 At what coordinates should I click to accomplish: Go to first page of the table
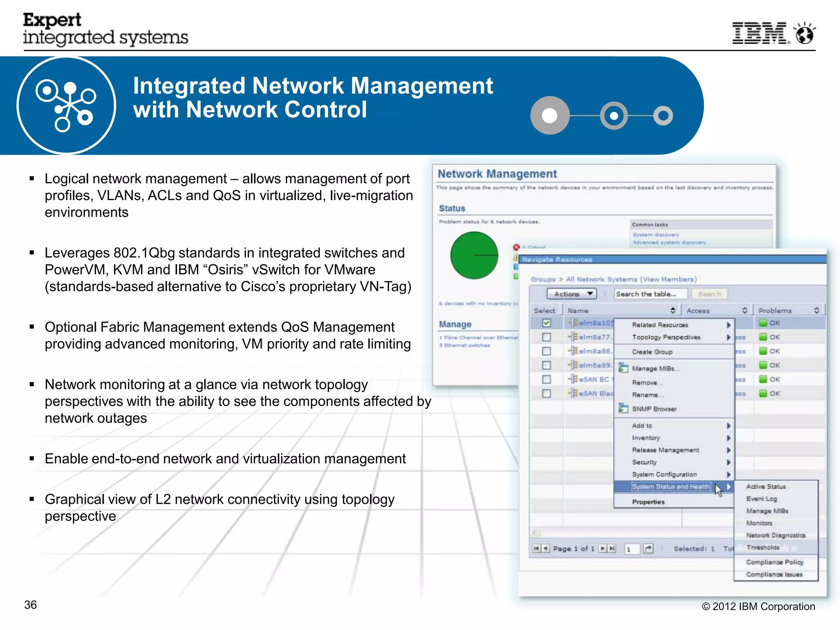coord(536,548)
